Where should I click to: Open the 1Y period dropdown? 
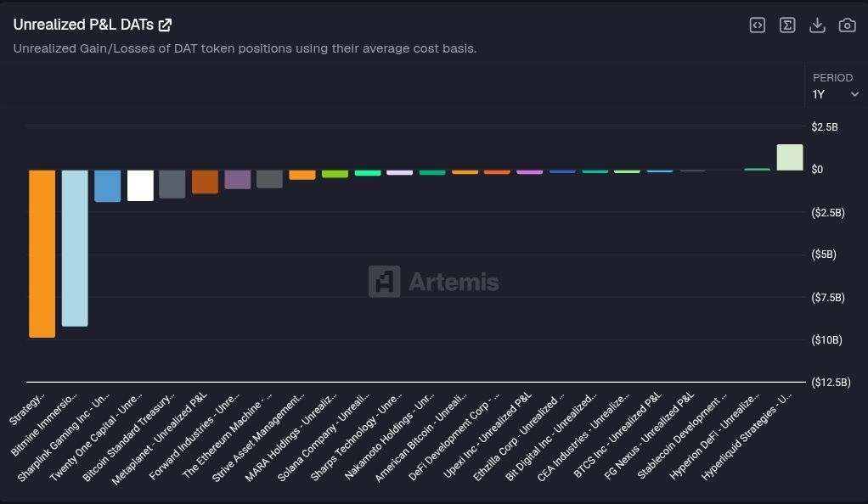point(836,94)
